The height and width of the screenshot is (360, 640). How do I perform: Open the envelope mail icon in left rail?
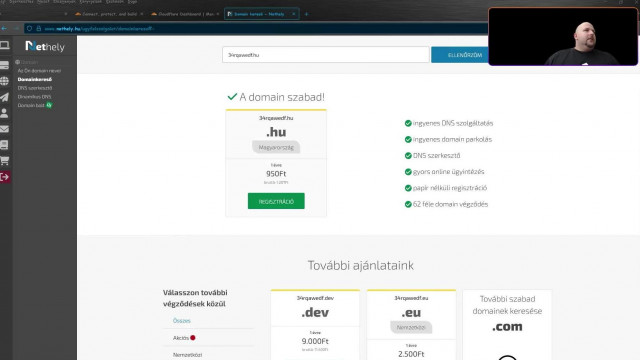pos(4,129)
